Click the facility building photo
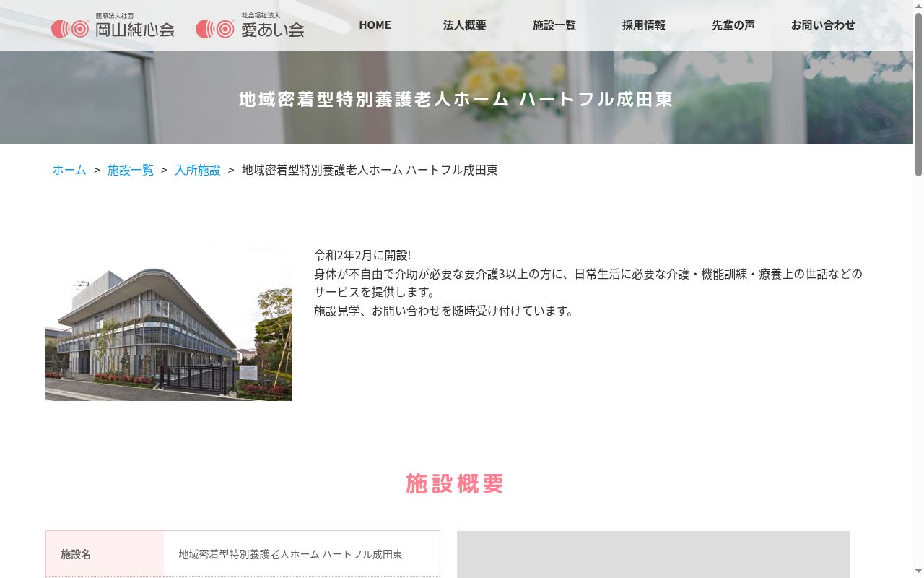Screen dimensions: 924x578 169,323
